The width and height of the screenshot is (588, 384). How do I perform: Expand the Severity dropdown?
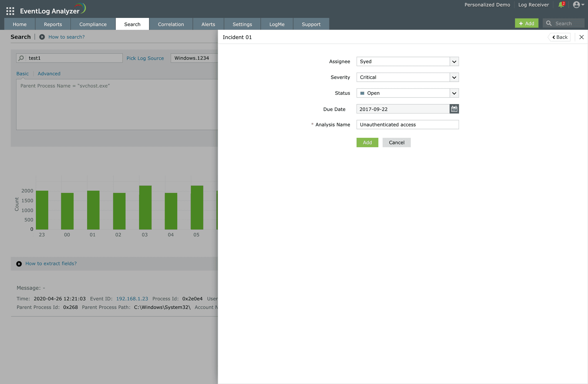click(454, 78)
